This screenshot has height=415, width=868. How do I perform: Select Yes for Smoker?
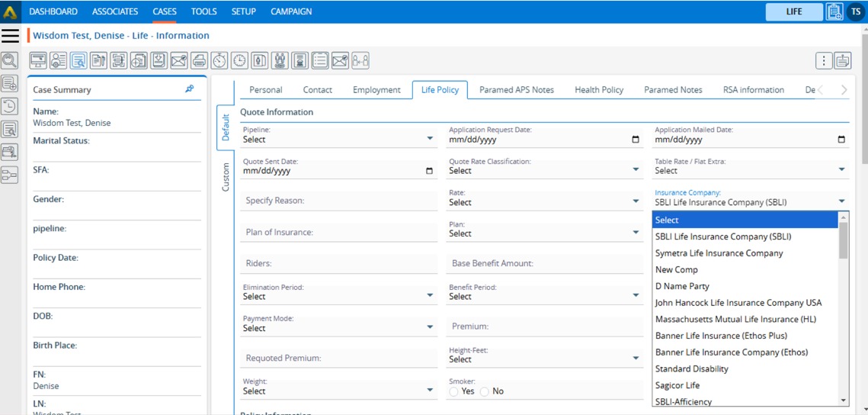[x=454, y=391]
